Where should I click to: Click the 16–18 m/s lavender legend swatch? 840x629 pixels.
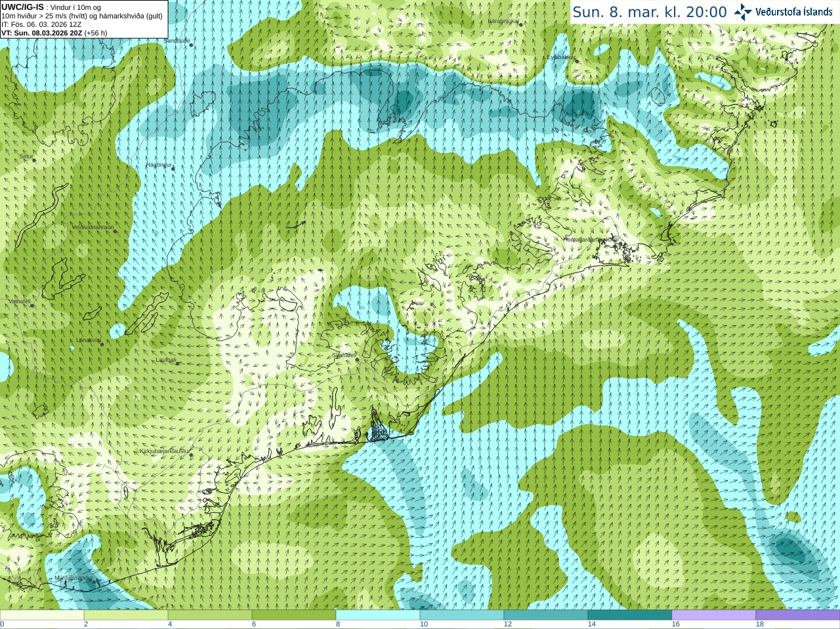(x=714, y=615)
